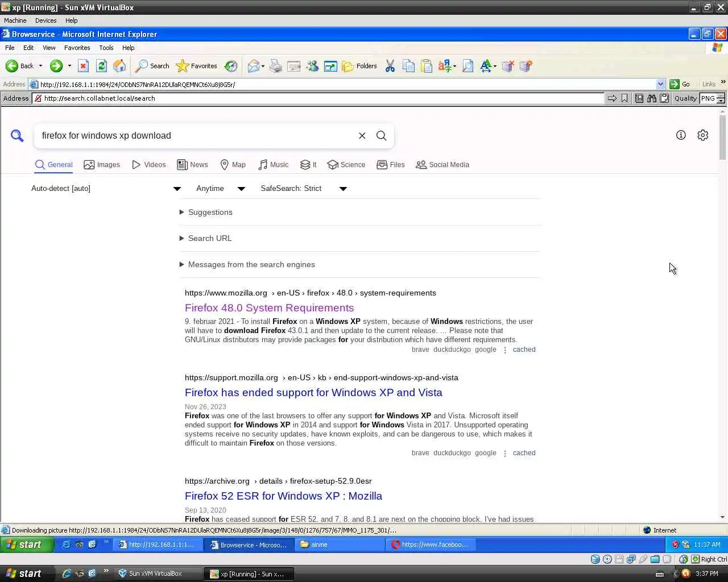The image size is (728, 582).
Task: Click the IE Stop button
Action: point(83,66)
